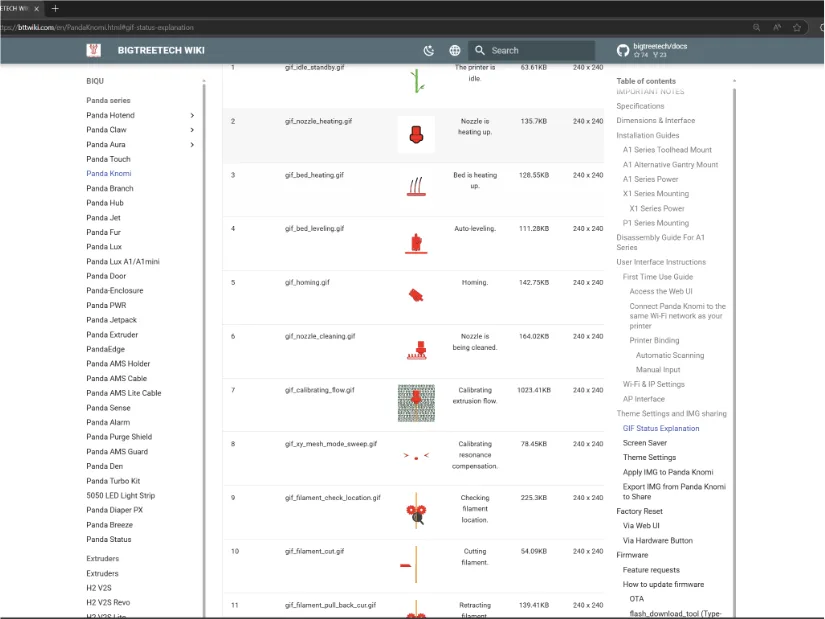
Task: Jump to Factory Reset section
Action: [x=639, y=512]
